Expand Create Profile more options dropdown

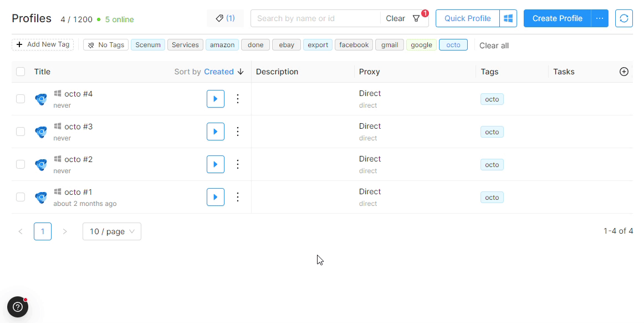click(x=600, y=18)
